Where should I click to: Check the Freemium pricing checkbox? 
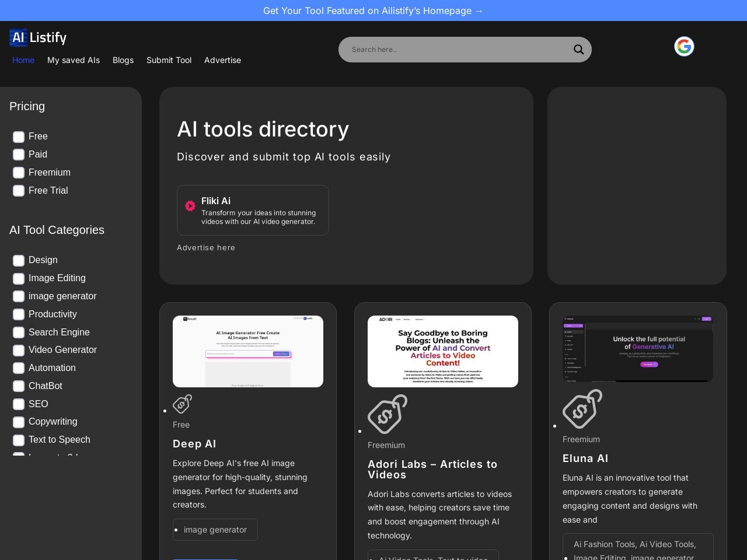pos(19,173)
